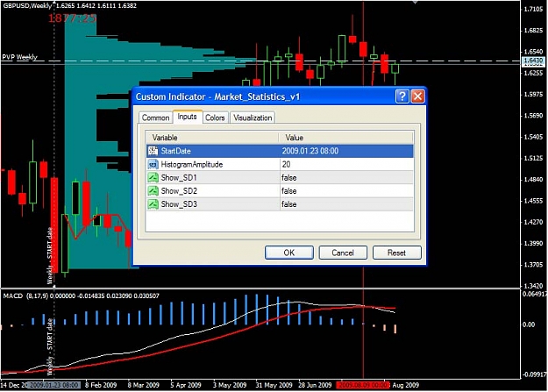Screen dimensions: 548x392
Task: Select the Show_SD1 variable name
Action: click(179, 178)
